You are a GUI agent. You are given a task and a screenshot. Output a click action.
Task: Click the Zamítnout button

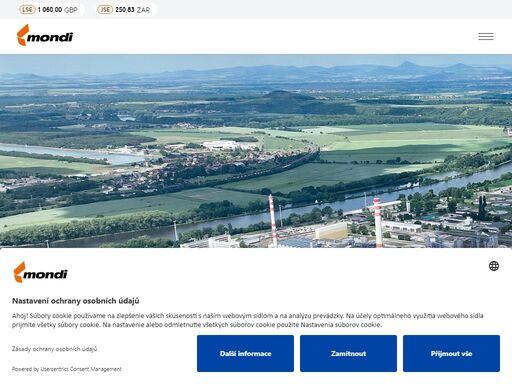point(348,353)
